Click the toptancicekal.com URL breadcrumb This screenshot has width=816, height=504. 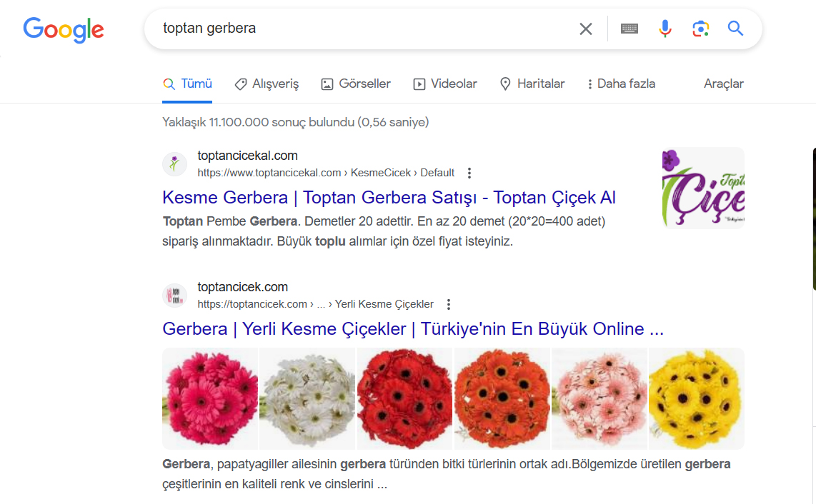click(326, 173)
